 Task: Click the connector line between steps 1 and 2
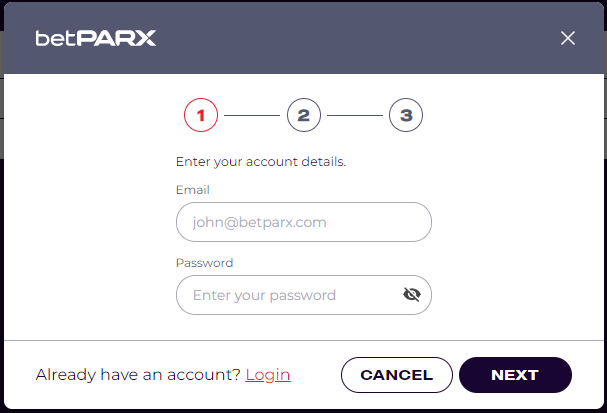252,115
